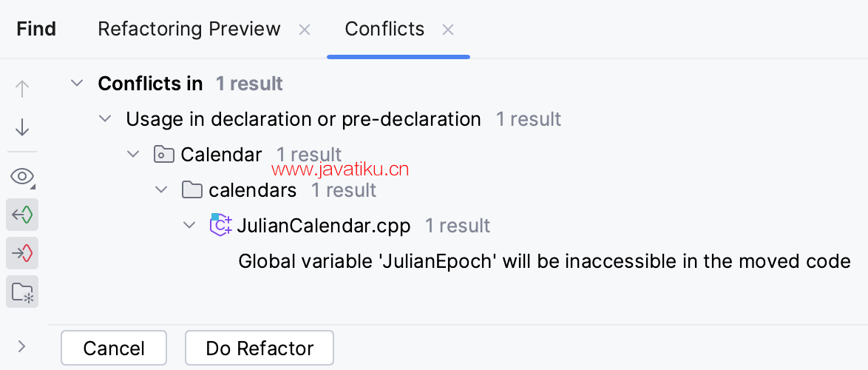Switch to the Refactoring Preview tab
Screen dimensions: 868x370
click(189, 29)
